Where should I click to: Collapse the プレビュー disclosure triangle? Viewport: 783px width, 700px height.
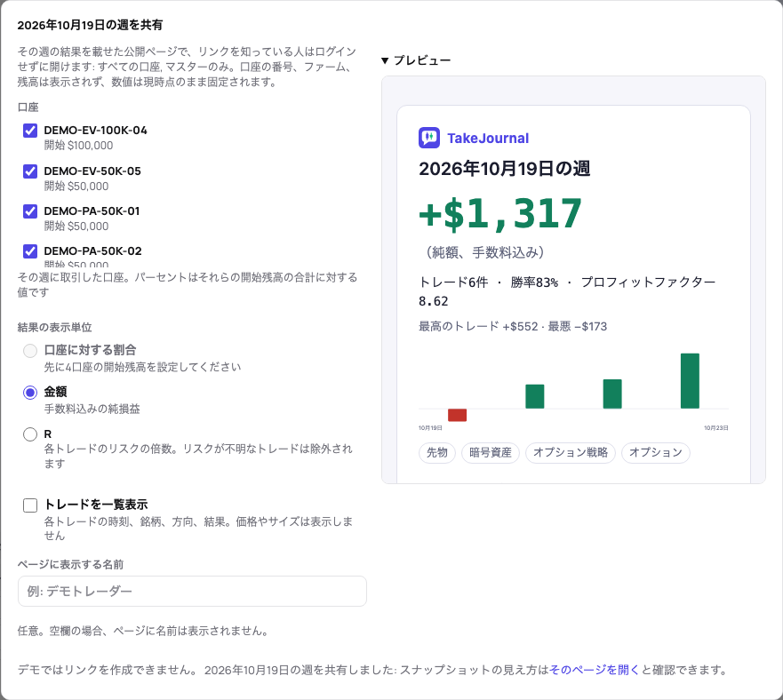[385, 61]
